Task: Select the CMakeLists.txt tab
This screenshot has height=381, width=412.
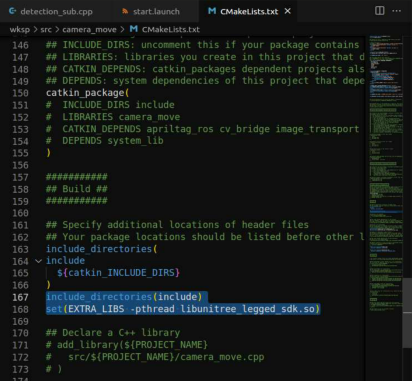Action: pos(249,11)
